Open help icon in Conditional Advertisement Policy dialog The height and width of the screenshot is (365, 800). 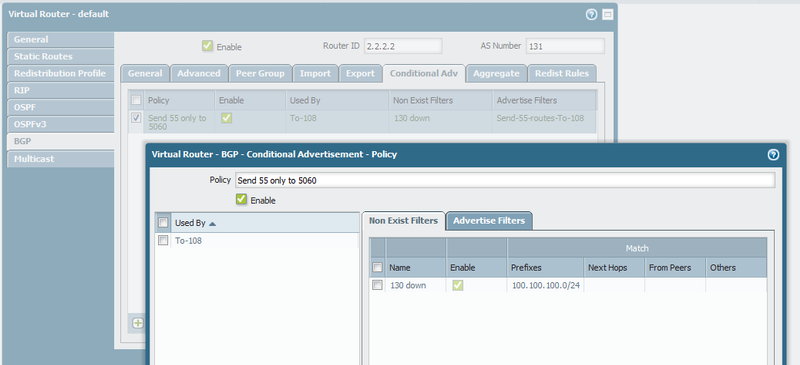(773, 154)
